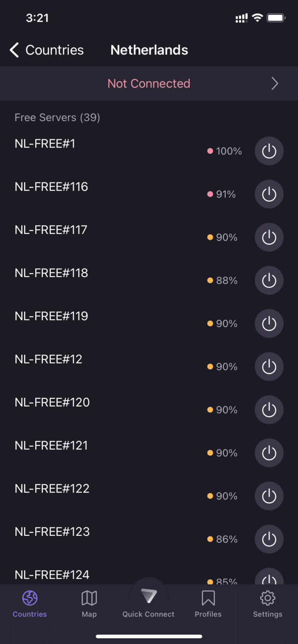
Task: Tap the power icon for NL-FREE#1
Action: pyautogui.click(x=269, y=151)
